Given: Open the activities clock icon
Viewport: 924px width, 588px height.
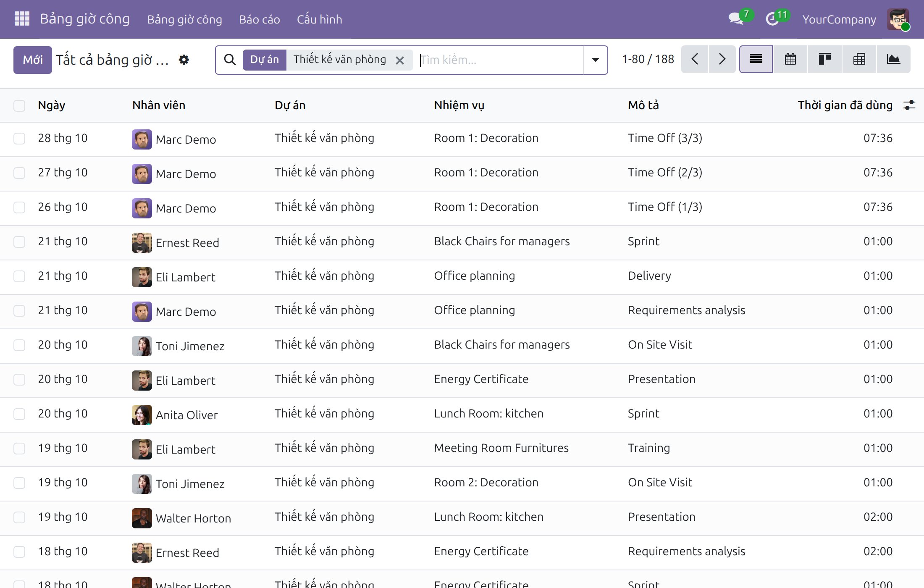Looking at the screenshot, I should click(772, 19).
